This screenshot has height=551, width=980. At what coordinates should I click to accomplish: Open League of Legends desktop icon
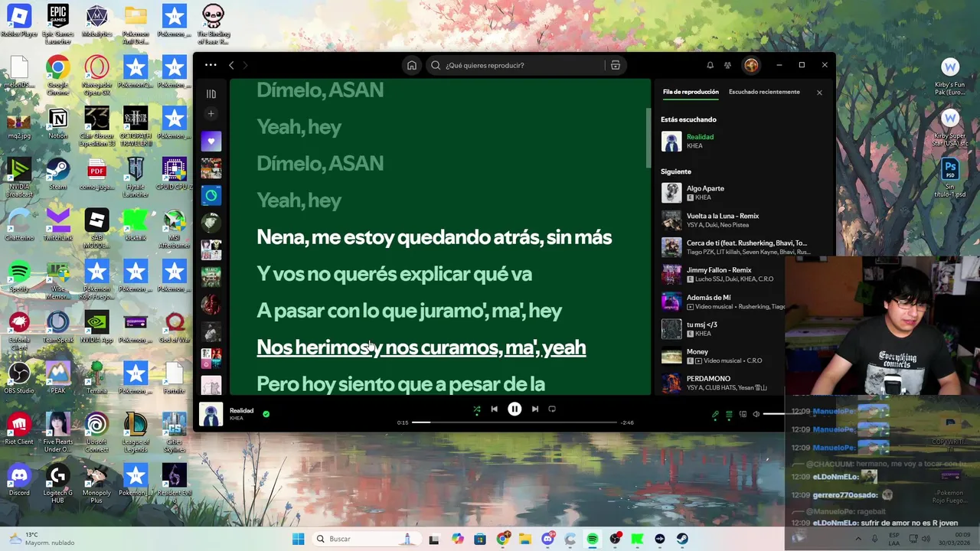click(x=136, y=432)
